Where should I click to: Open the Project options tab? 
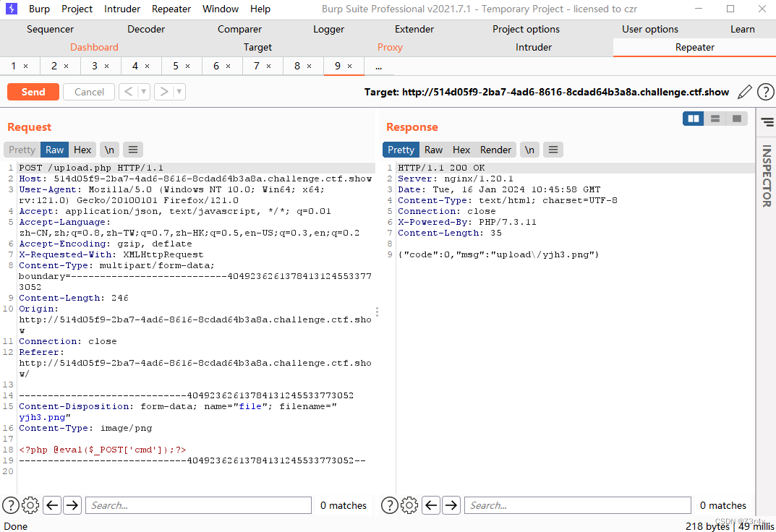pos(526,29)
